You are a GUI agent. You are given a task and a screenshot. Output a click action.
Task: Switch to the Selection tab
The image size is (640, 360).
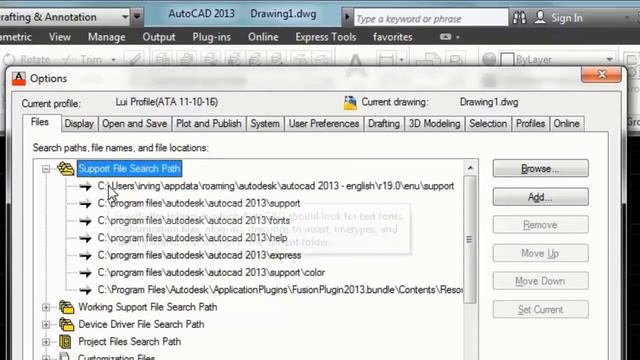[488, 124]
